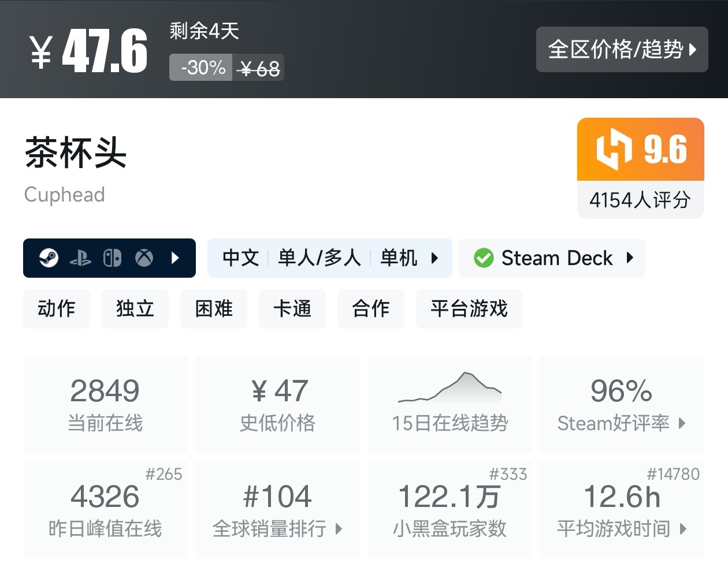Click the 4326 昨日峰值在线 card
The image size is (728, 567).
point(105,510)
